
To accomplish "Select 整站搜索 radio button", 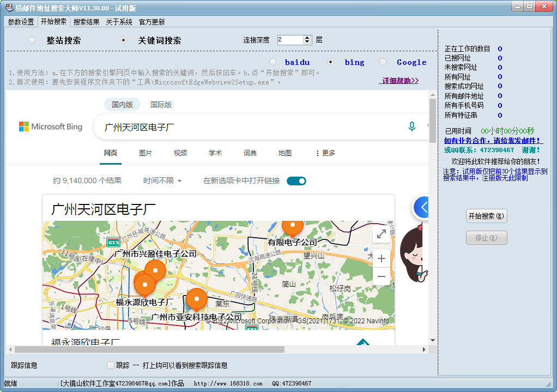I will click(x=32, y=40).
